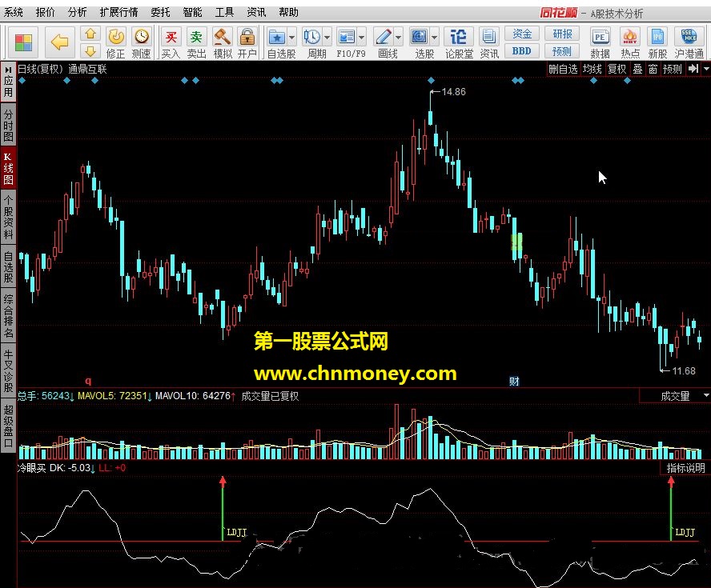Open the 系统 menu
The width and height of the screenshot is (711, 588).
point(14,12)
